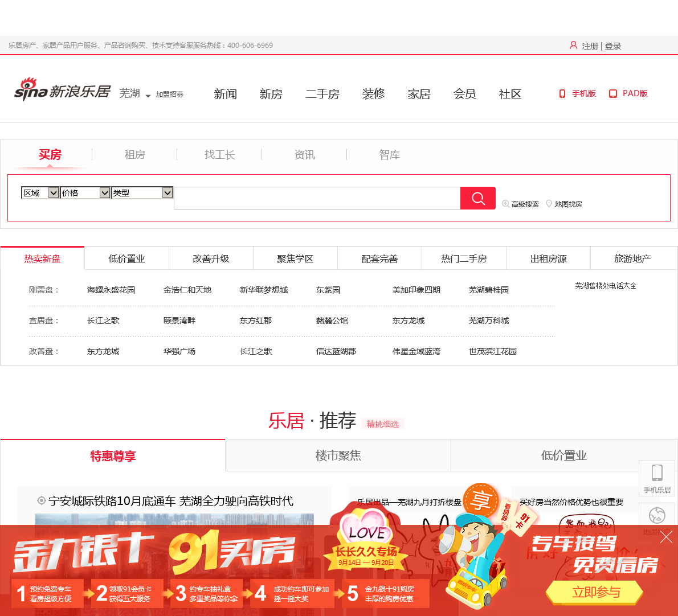This screenshot has height=616, width=678.
Task: Switch to the 出租房源 category tab
Action: [548, 258]
